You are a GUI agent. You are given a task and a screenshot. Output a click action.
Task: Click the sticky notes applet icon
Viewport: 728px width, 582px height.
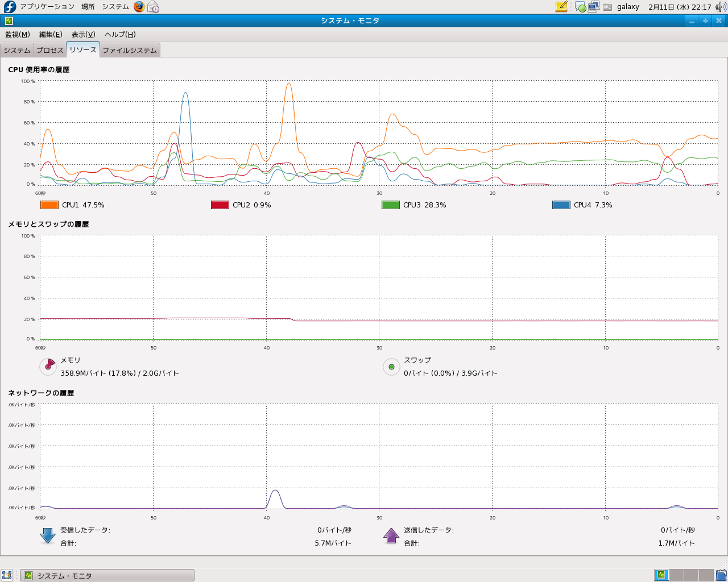click(561, 7)
